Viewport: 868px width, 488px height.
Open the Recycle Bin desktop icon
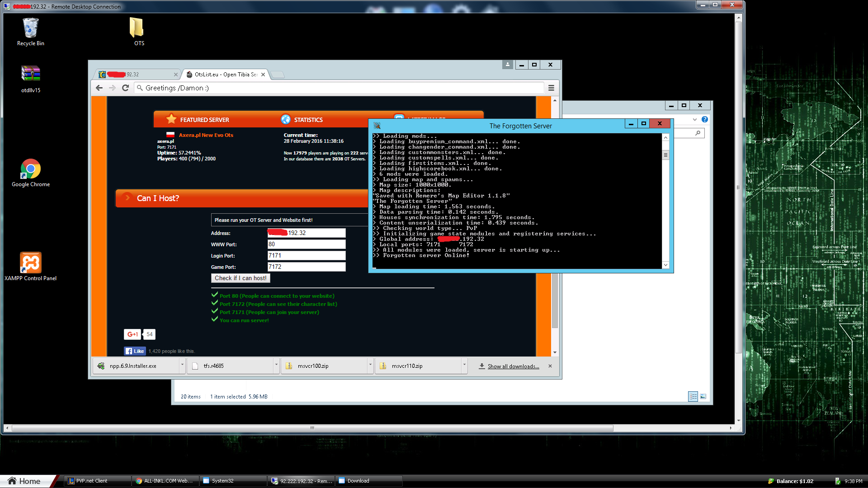tap(30, 32)
